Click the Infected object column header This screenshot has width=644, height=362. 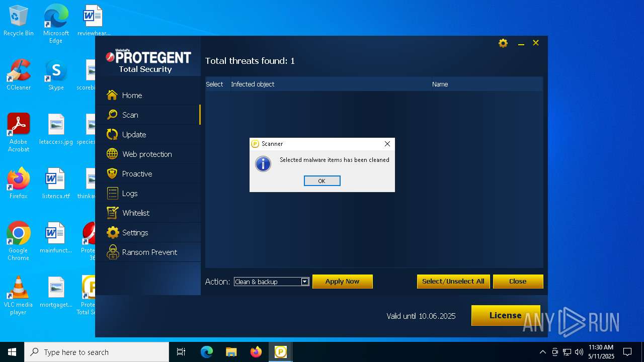[253, 84]
